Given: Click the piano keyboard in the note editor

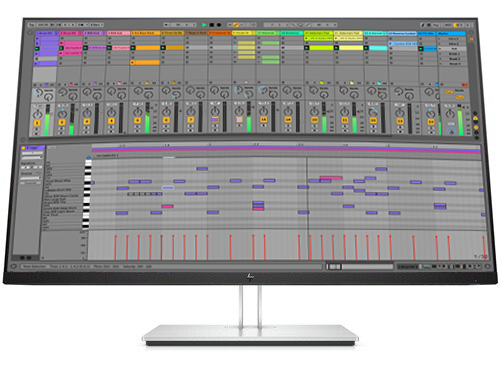Looking at the screenshot, I should coord(87,195).
